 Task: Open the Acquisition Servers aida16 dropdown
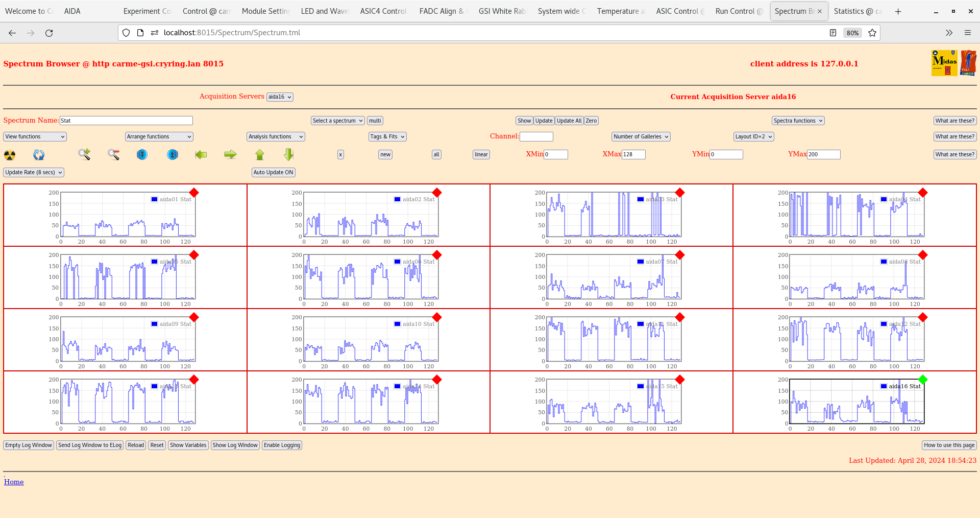[280, 97]
